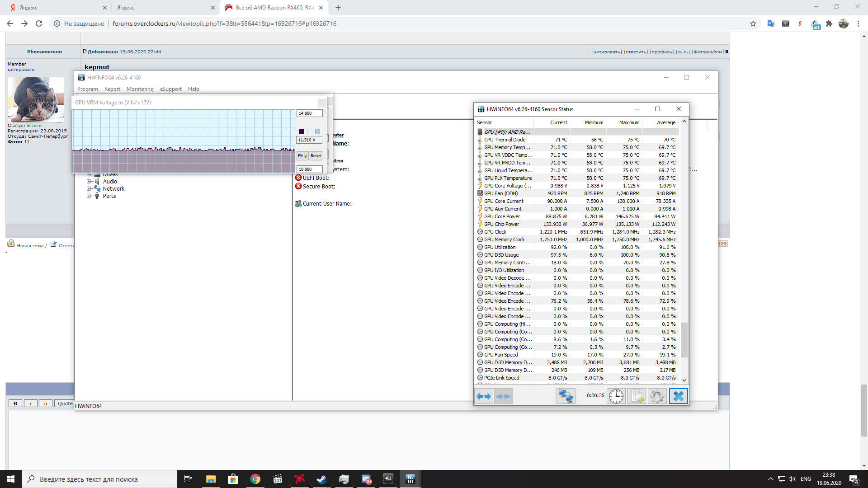Open the network remote sensors icon

566,396
